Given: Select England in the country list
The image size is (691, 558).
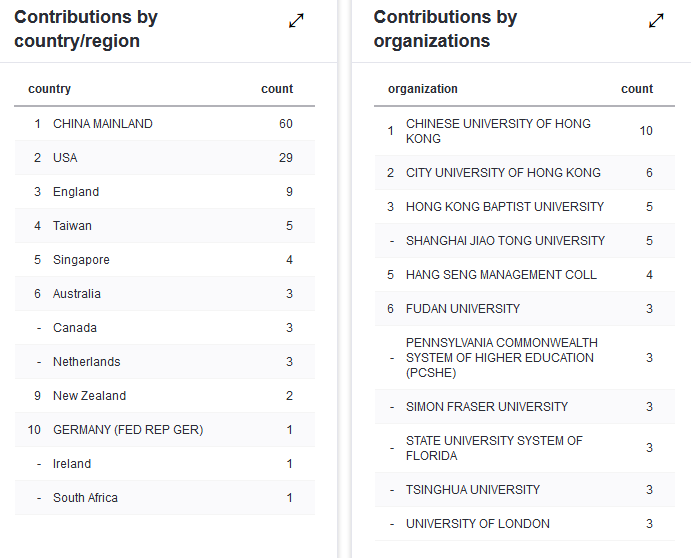Looking at the screenshot, I should click(76, 192).
